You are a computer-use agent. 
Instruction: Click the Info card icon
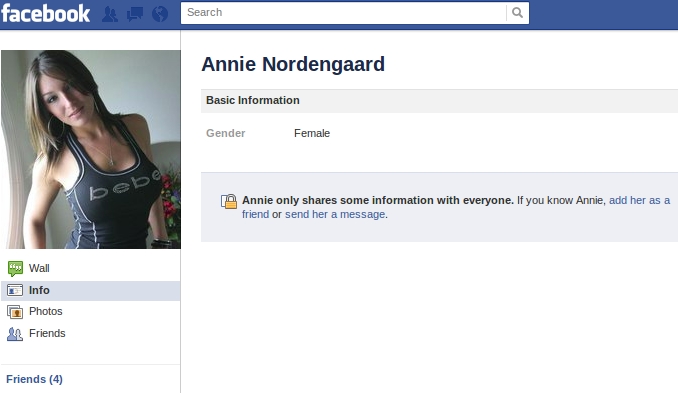[x=15, y=291]
